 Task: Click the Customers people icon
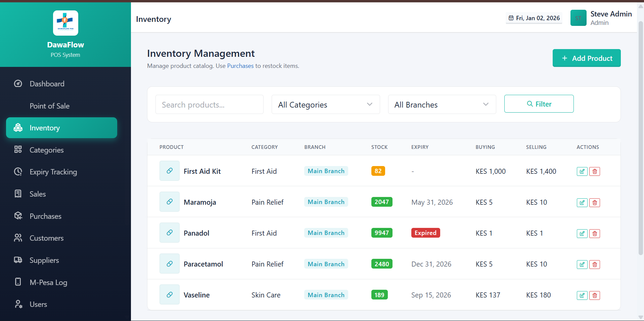pyautogui.click(x=18, y=238)
